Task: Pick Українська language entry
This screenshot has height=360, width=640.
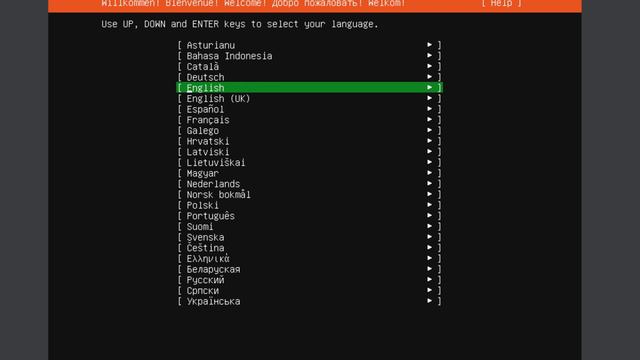Action: (x=309, y=301)
